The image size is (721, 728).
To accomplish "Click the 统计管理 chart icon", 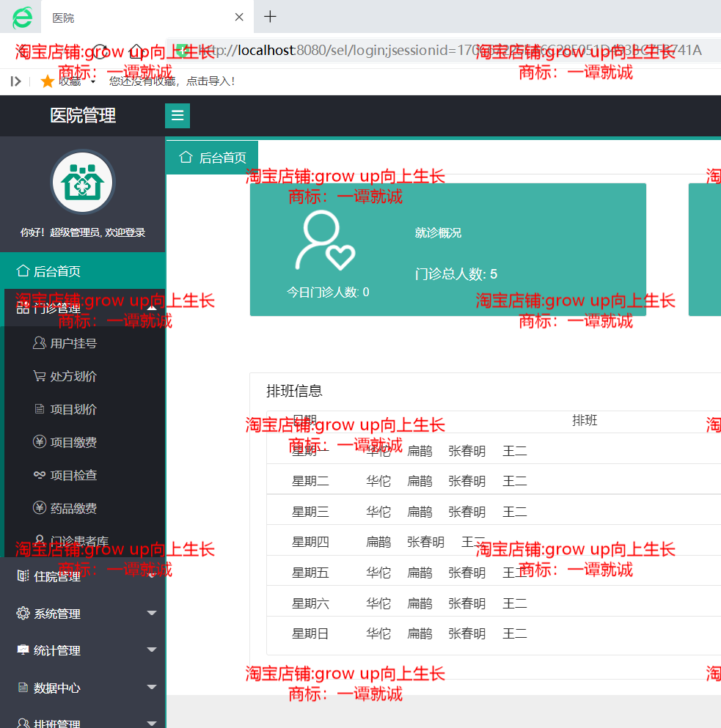I will (23, 650).
